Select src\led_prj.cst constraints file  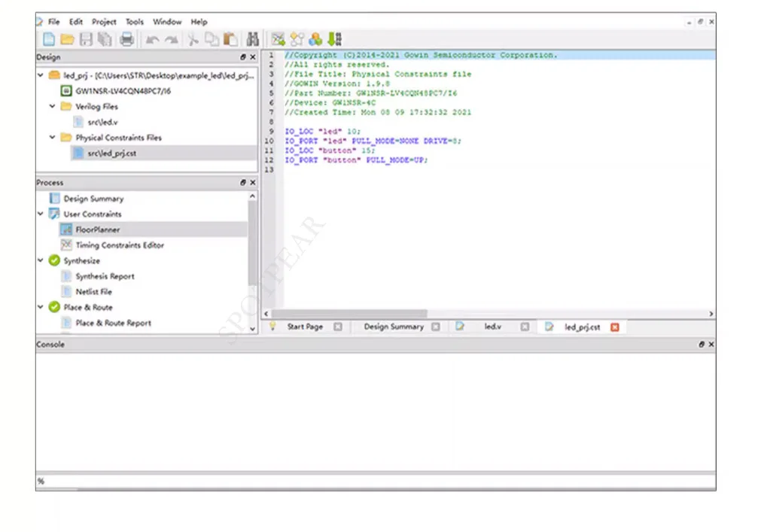pyautogui.click(x=111, y=153)
